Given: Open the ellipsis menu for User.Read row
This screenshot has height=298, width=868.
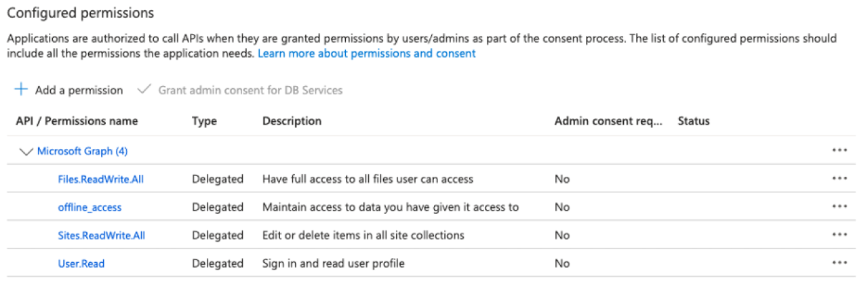Looking at the screenshot, I should click(x=840, y=263).
